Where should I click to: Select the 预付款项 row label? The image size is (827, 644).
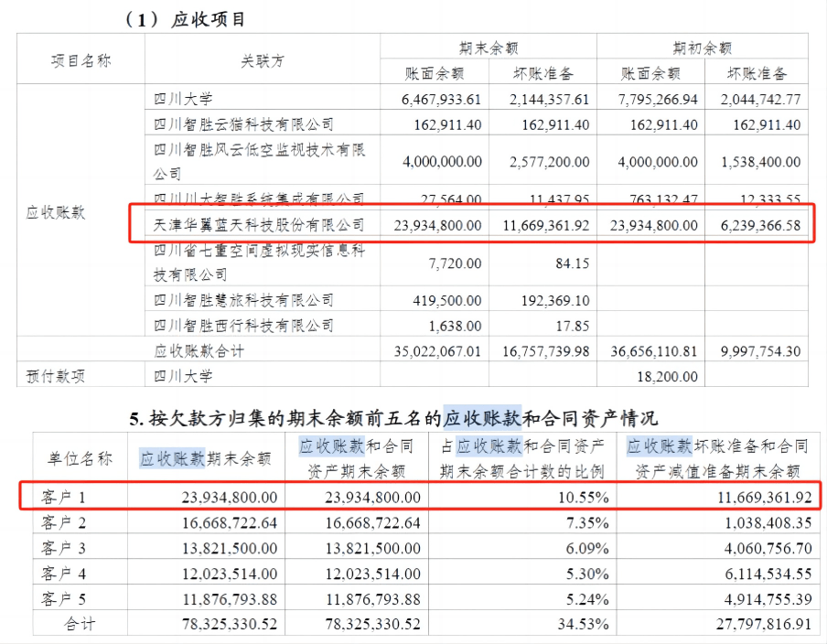(x=56, y=376)
